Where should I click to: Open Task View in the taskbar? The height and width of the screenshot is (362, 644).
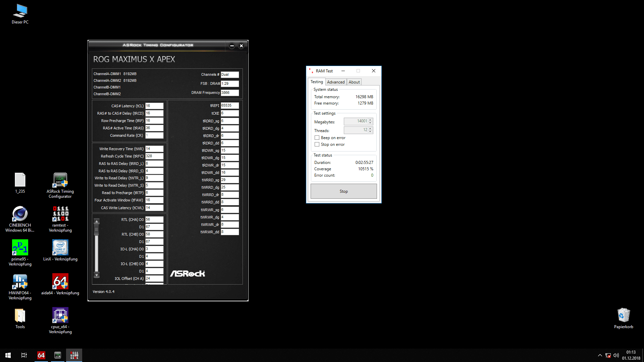coord(24,355)
